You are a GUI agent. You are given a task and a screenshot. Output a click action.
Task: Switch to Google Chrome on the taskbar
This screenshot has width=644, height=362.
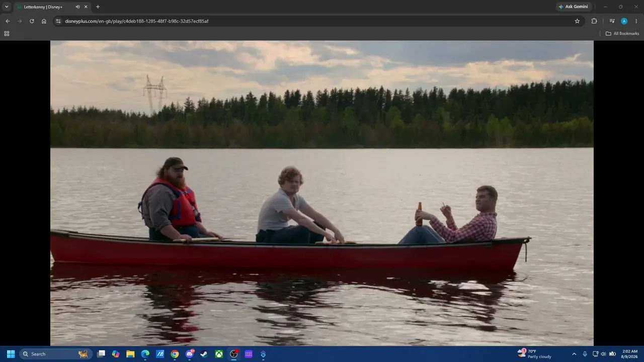175,354
